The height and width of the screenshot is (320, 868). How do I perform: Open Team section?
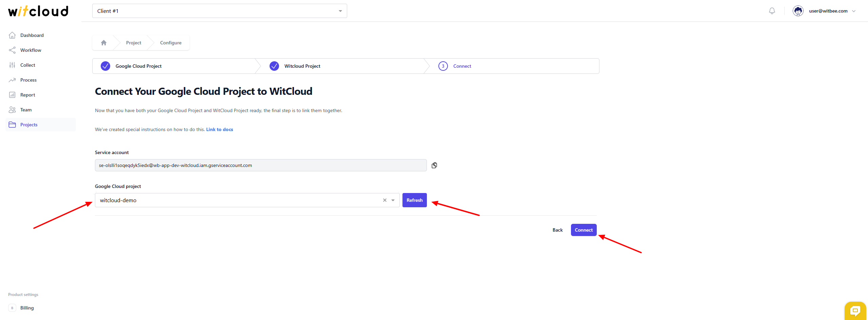click(x=26, y=110)
